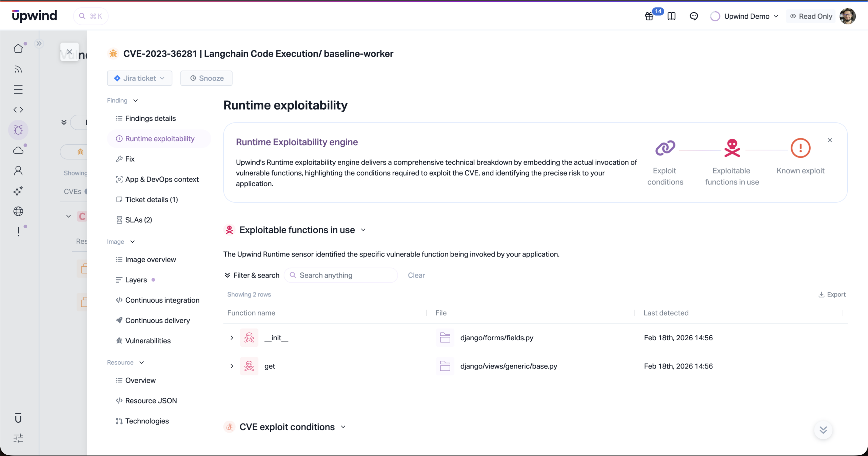The height and width of the screenshot is (456, 868).
Task: Open the cloud icon in sidebar
Action: [18, 150]
